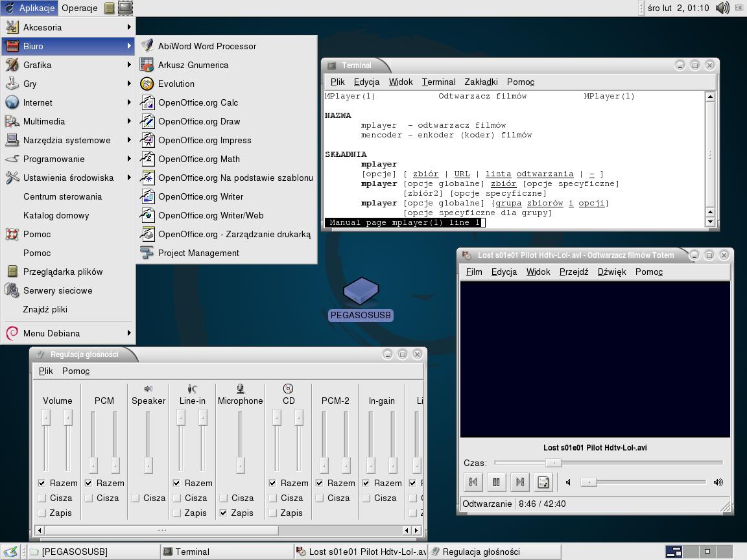
Task: Switch to Terminal via taskbar button
Action: tap(226, 552)
